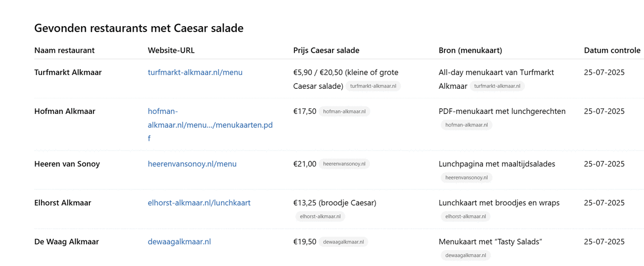
Task: Click turfmarkt-alkmaar.nl source chip in price column
Action: coord(373,86)
